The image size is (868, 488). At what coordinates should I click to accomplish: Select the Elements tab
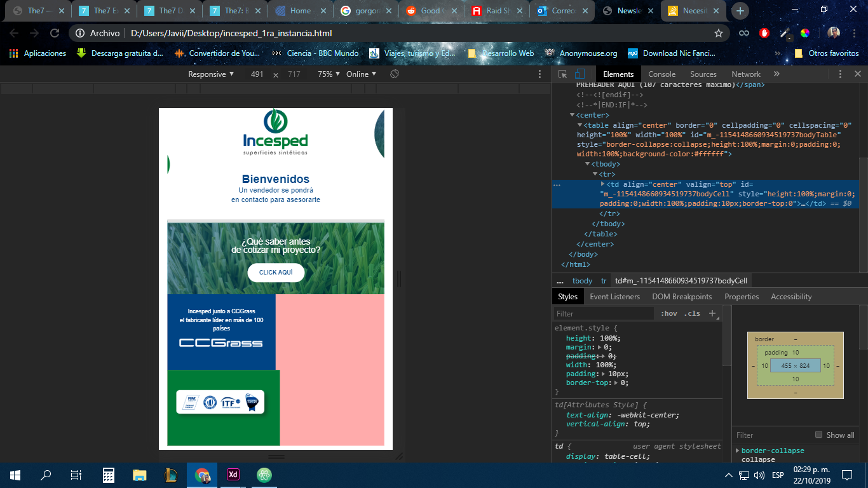(x=618, y=74)
